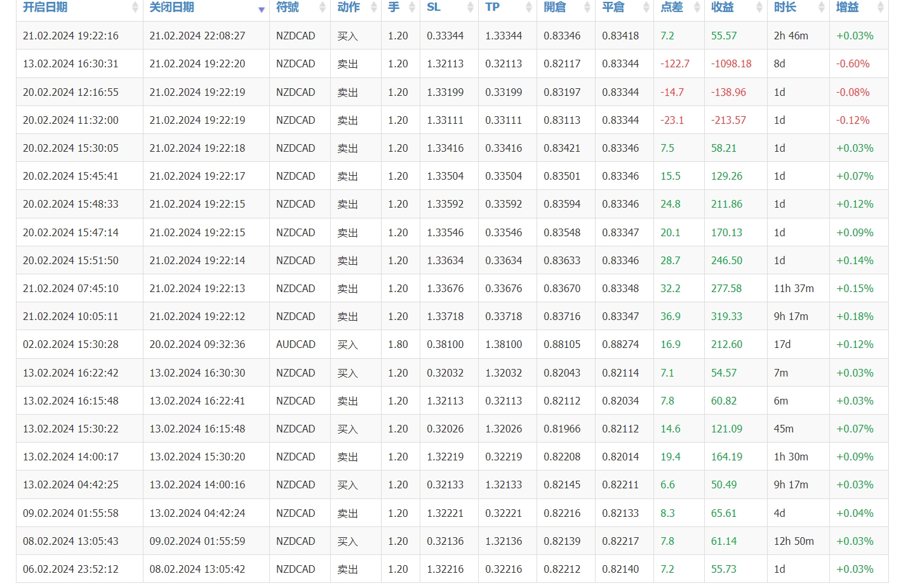901x588 pixels.
Task: Select open price 0.81966
Action: pos(562,429)
